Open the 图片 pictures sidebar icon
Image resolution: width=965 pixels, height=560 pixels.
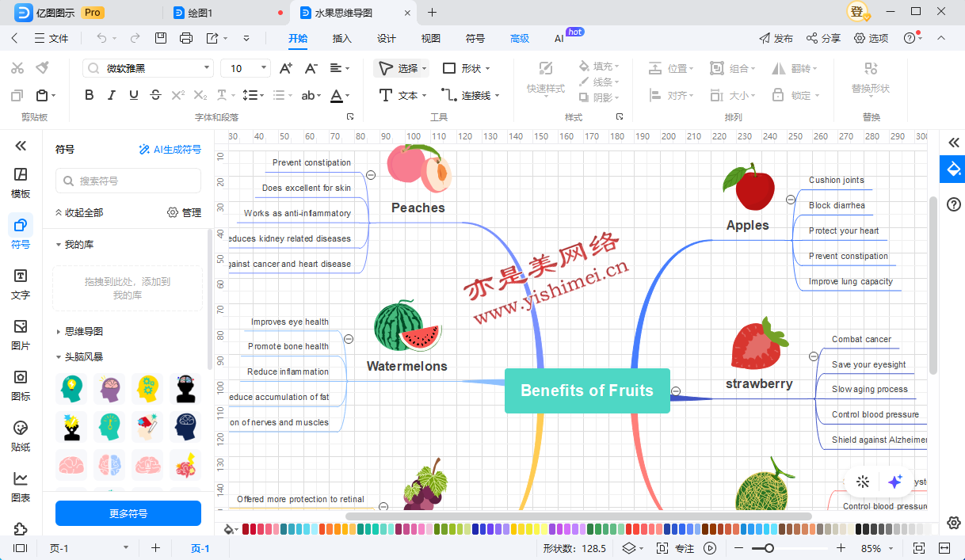(21, 334)
